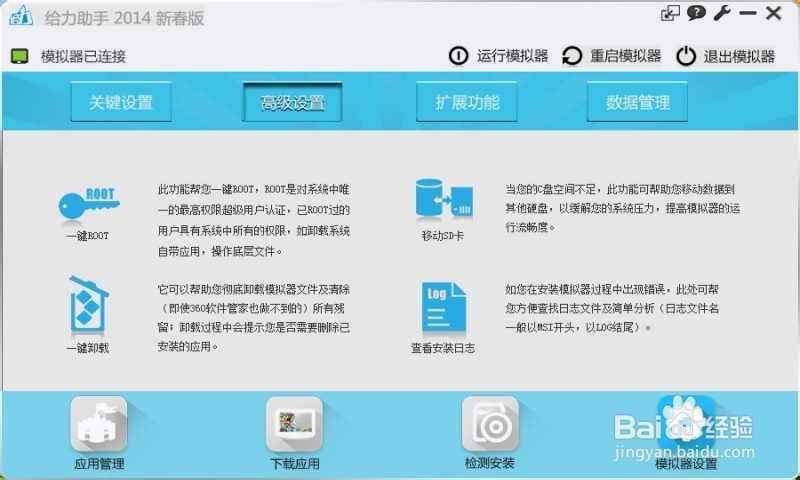
Task: Go to 数据管理 tab
Action: (637, 102)
